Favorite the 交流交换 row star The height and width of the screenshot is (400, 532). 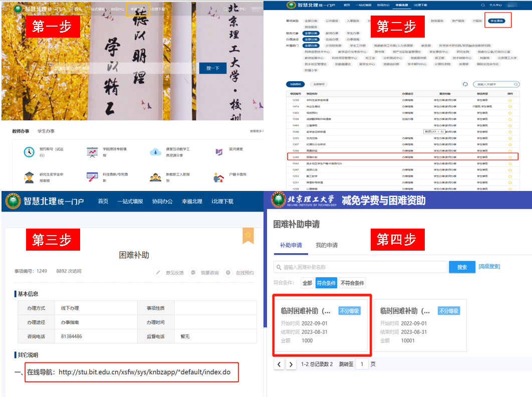[x=509, y=138]
